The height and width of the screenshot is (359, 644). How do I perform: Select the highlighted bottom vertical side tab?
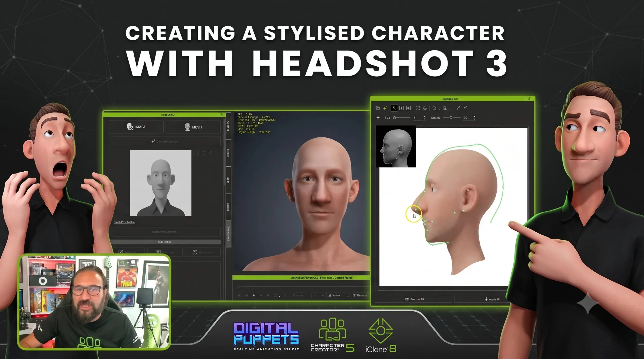pos(228,234)
